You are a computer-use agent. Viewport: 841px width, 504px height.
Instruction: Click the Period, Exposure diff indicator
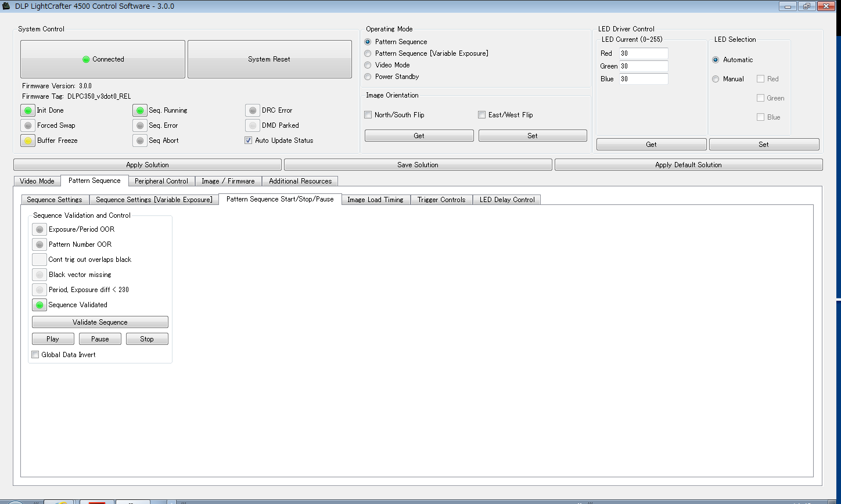point(39,290)
